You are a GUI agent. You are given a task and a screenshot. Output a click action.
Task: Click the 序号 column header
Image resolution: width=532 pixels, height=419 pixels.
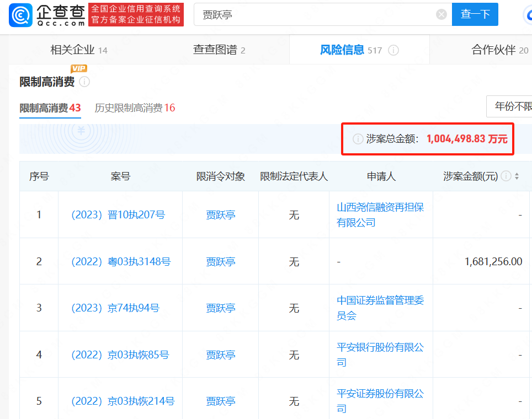(39, 176)
